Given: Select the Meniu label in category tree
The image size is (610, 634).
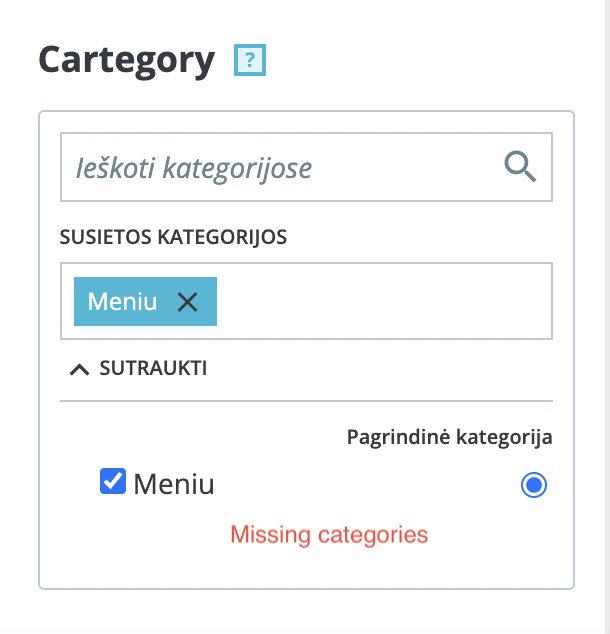Looking at the screenshot, I should (174, 484).
